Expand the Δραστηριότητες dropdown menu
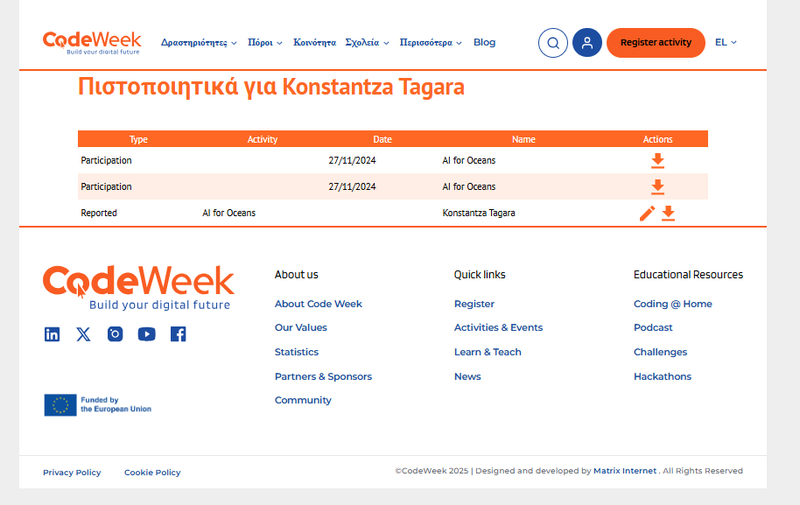 (198, 43)
